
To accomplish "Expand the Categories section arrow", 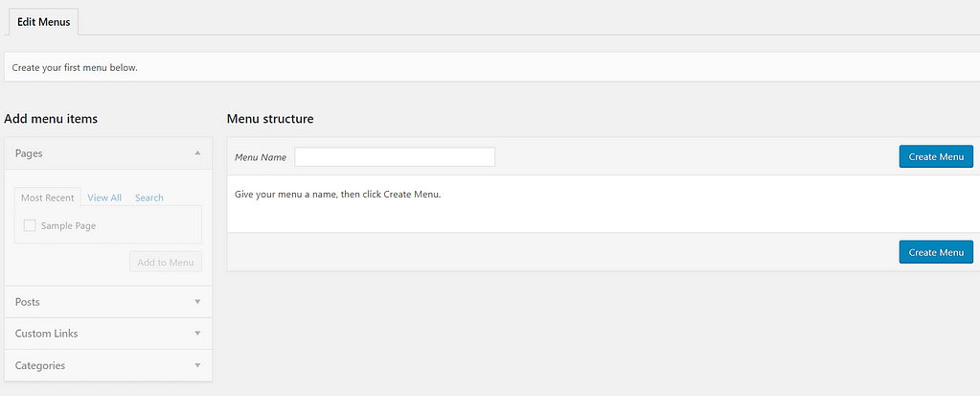I will tap(197, 365).
